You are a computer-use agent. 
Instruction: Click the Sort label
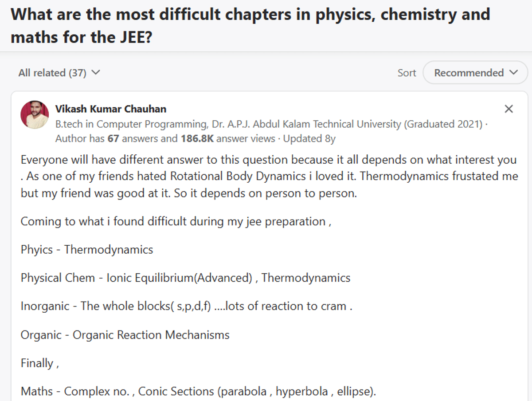[x=407, y=73]
